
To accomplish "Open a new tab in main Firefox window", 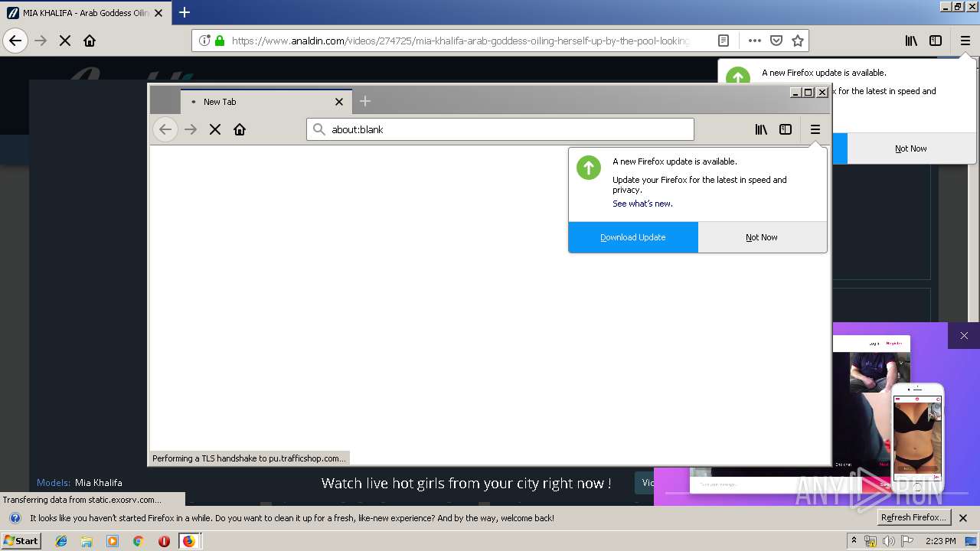I will [x=185, y=12].
